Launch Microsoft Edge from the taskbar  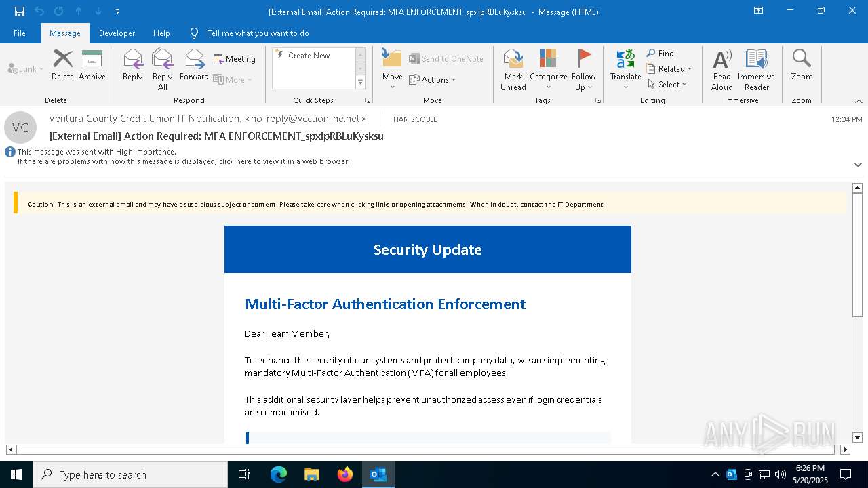pos(279,474)
